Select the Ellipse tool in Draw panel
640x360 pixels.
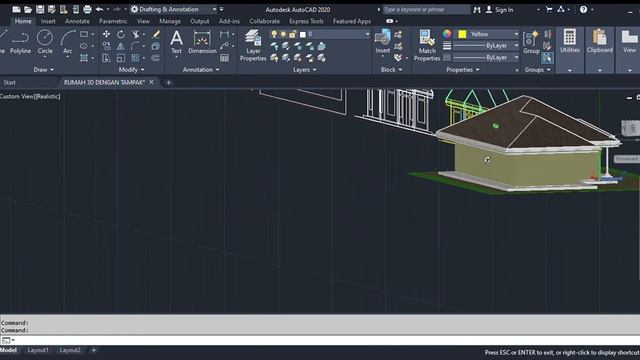tap(84, 46)
